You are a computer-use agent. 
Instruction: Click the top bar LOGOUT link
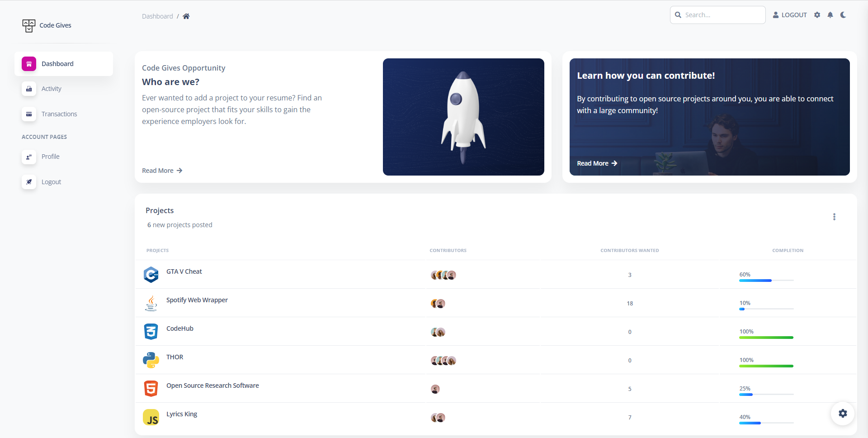point(790,15)
